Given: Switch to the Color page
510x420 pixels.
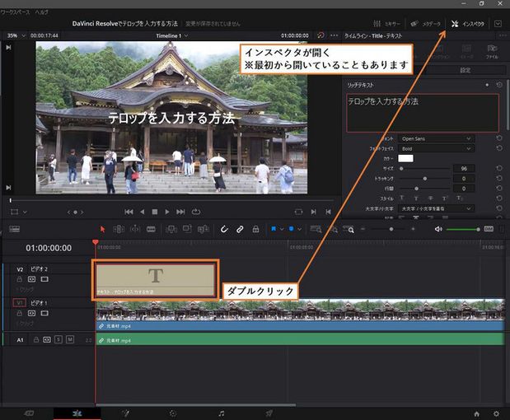Looking at the screenshot, I should click(173, 413).
